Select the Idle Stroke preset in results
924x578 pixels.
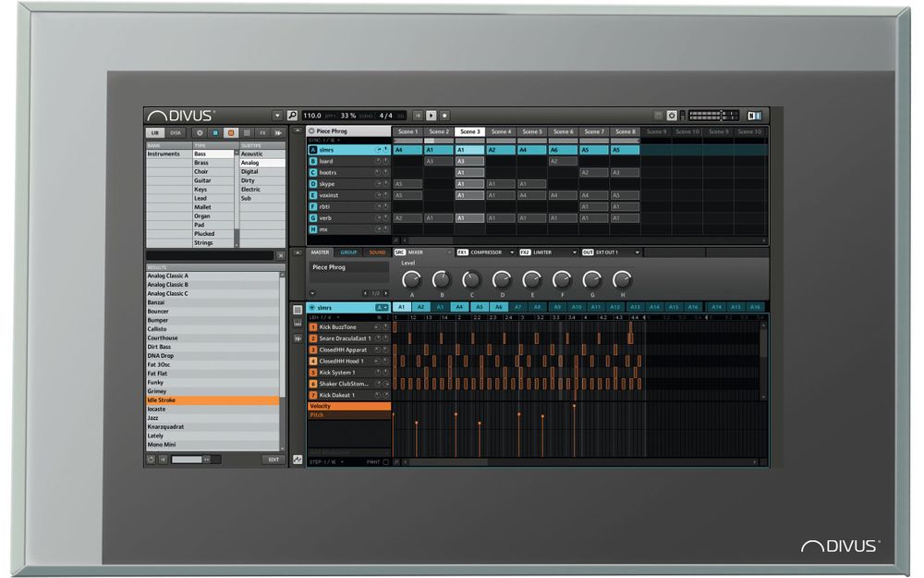(x=213, y=400)
